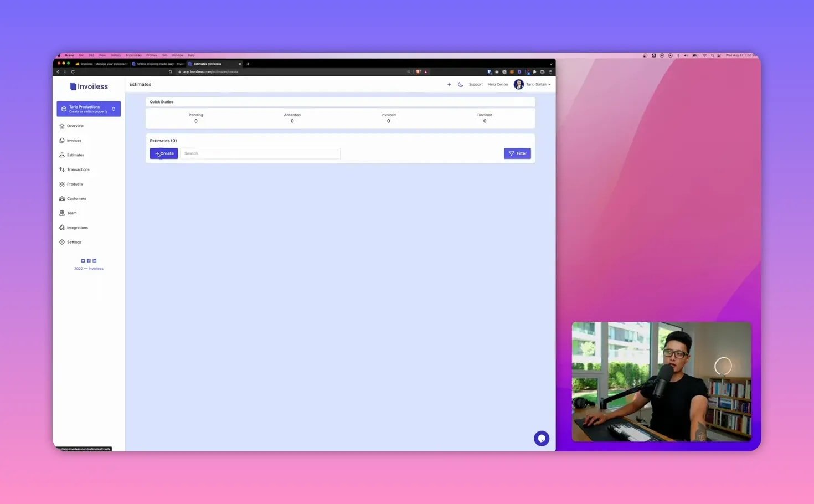Screen dimensions: 814x504
Task: Select Invoices in the sidebar
Action: pos(74,140)
